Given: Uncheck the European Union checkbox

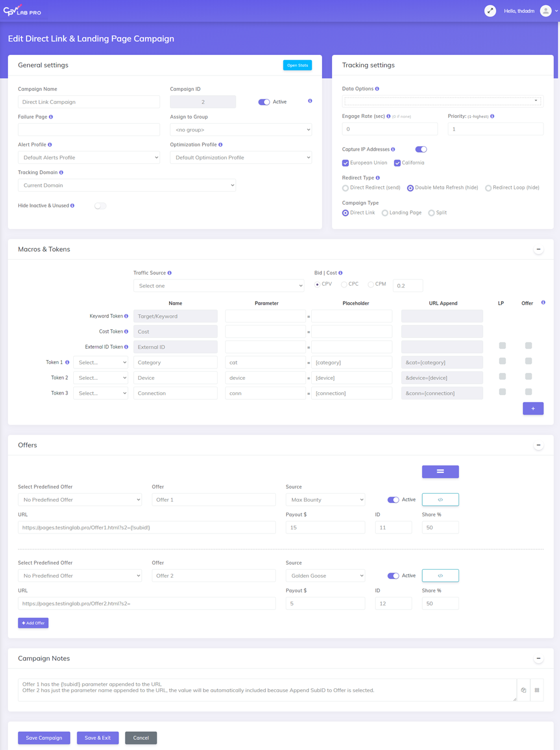Looking at the screenshot, I should point(346,163).
